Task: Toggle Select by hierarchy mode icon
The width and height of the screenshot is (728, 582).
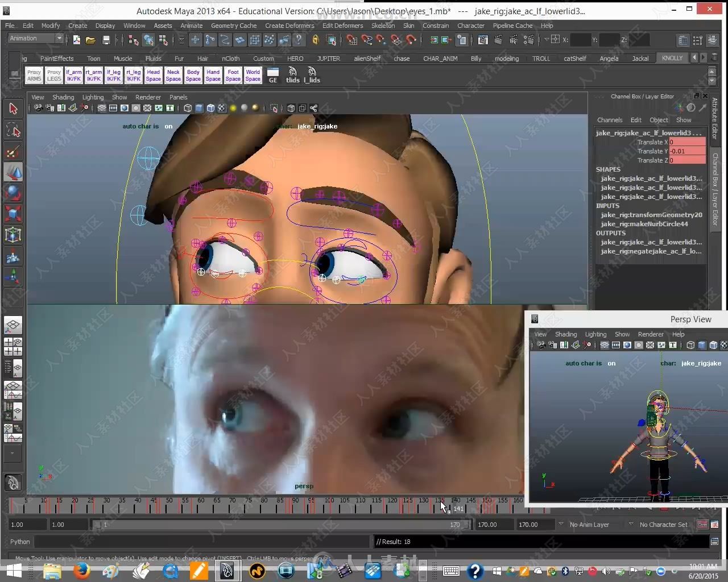Action: coord(134,40)
